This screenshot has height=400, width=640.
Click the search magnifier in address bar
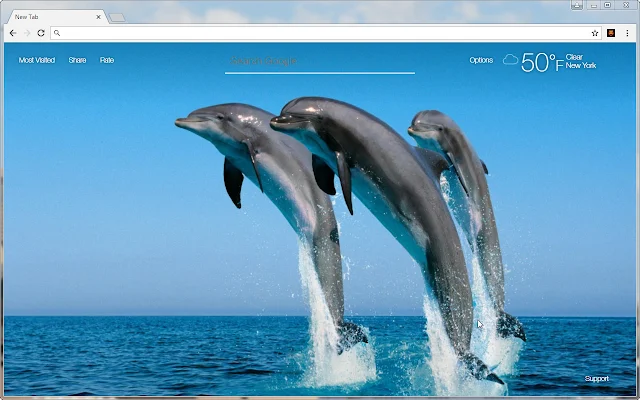[x=57, y=33]
